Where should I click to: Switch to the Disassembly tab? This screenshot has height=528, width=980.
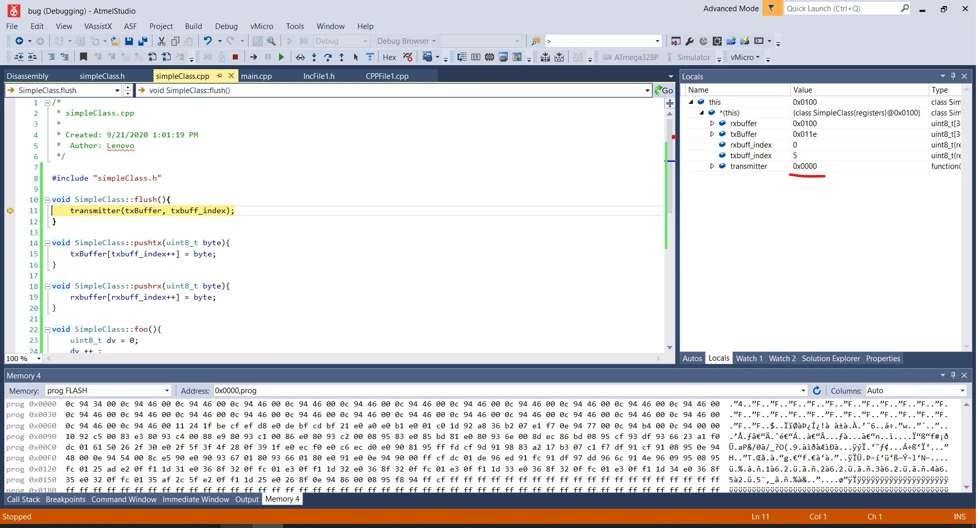27,76
